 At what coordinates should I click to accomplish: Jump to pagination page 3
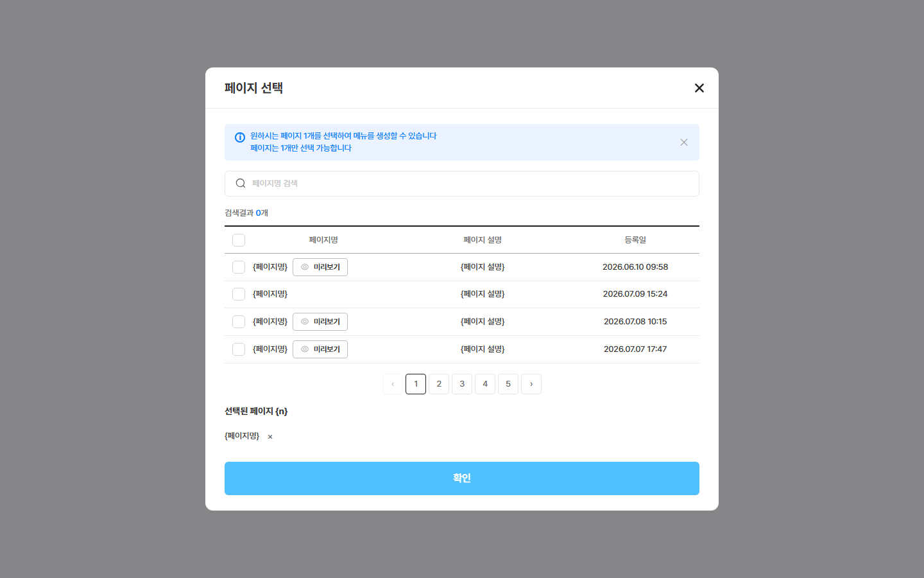[x=462, y=384]
